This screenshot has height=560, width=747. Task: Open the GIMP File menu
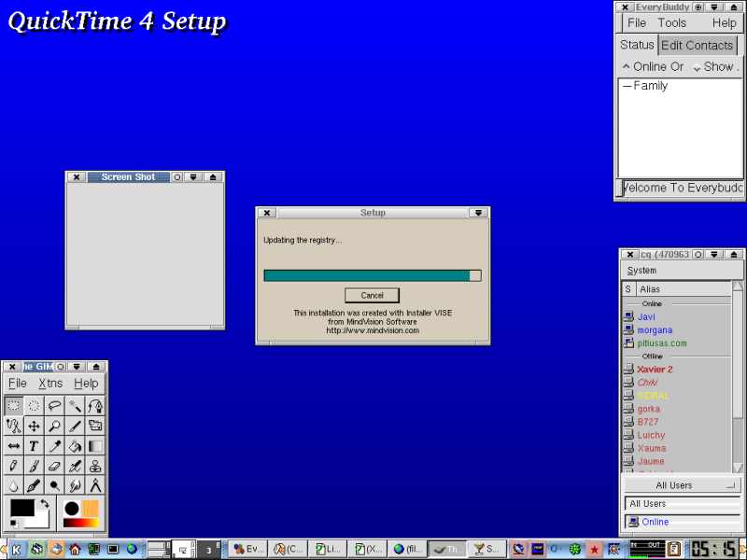point(18,384)
